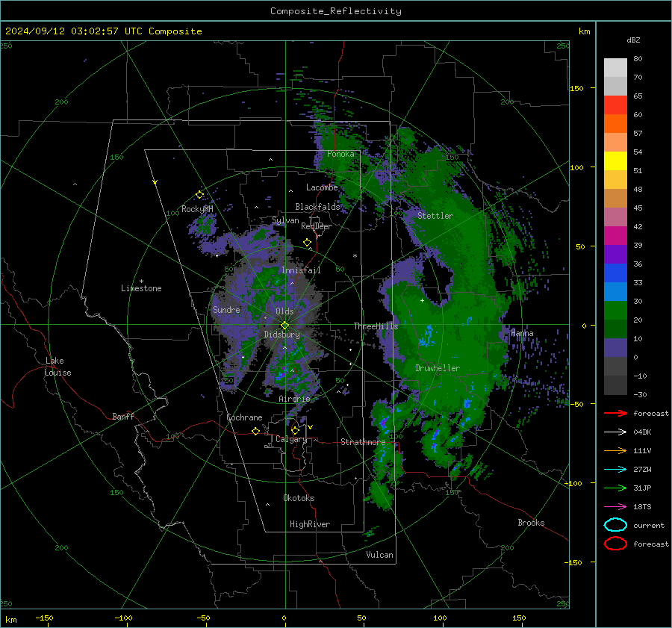Click the cyan current ellipse icon
This screenshot has width=672, height=628.
coord(615,525)
